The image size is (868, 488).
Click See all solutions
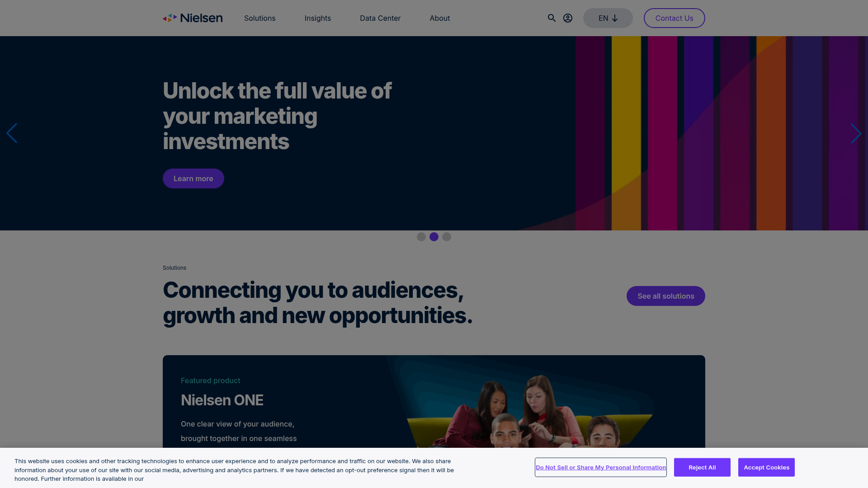click(665, 296)
